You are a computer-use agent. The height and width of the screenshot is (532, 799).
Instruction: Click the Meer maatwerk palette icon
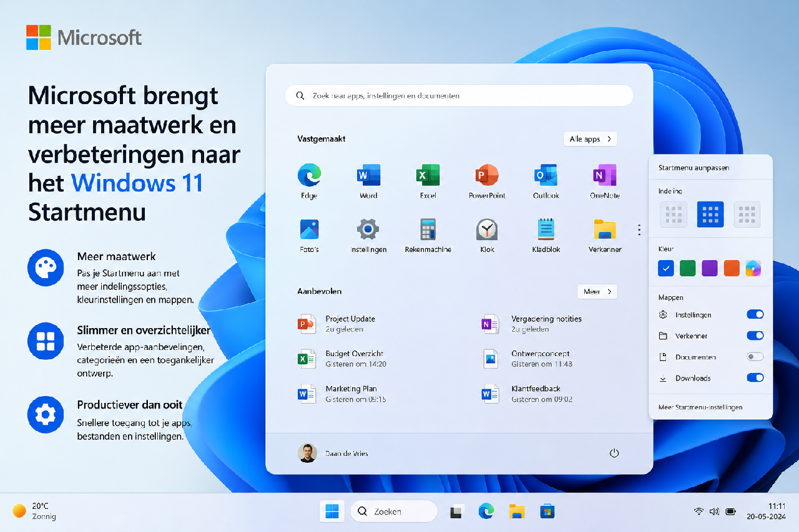[x=46, y=268]
